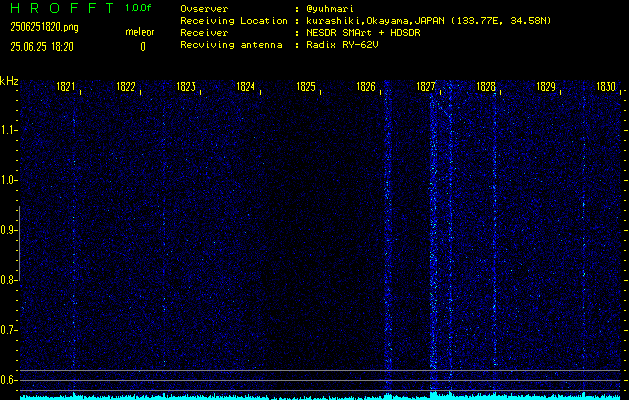
Task: Click the 1828 time marker
Action: pyautogui.click(x=486, y=87)
